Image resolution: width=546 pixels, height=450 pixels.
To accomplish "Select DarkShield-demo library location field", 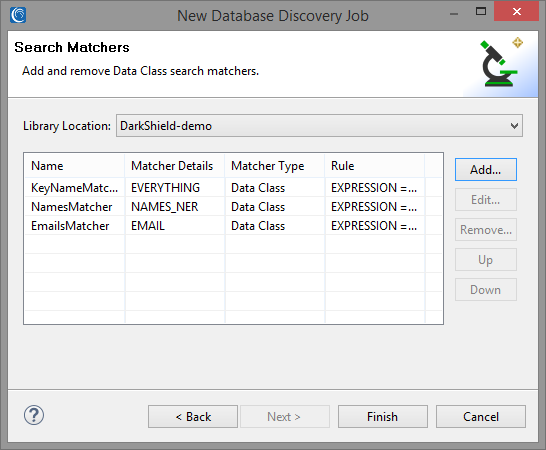I will coord(319,126).
